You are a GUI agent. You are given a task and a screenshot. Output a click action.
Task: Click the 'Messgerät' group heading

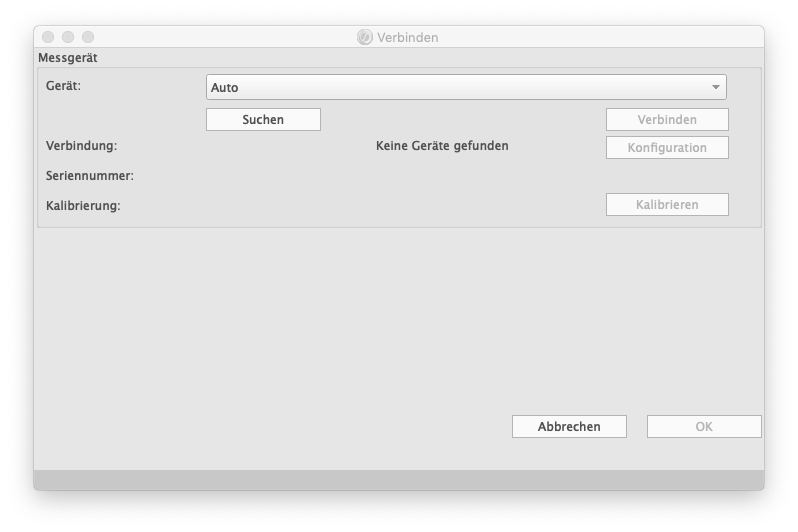click(68, 58)
